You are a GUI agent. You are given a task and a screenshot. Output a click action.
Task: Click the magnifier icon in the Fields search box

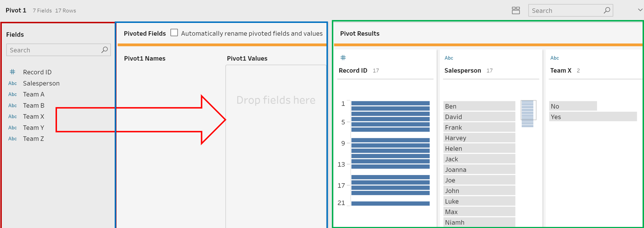coord(104,50)
